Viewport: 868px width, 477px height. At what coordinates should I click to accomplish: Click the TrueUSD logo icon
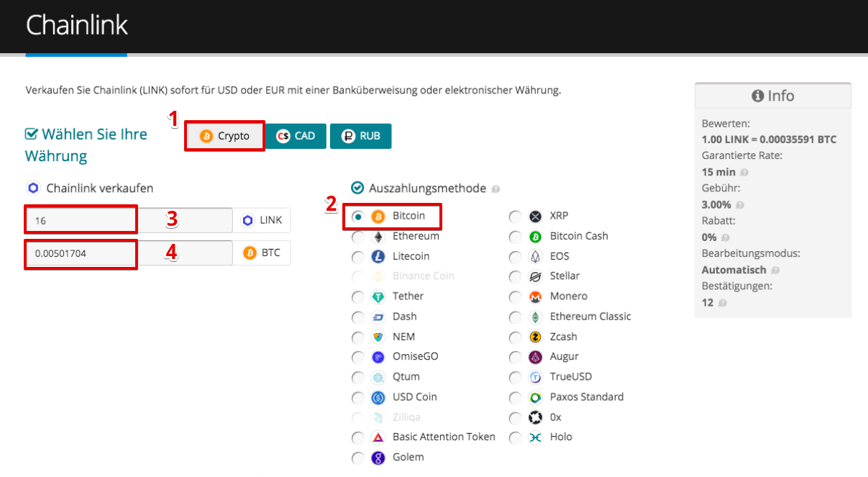pos(535,377)
